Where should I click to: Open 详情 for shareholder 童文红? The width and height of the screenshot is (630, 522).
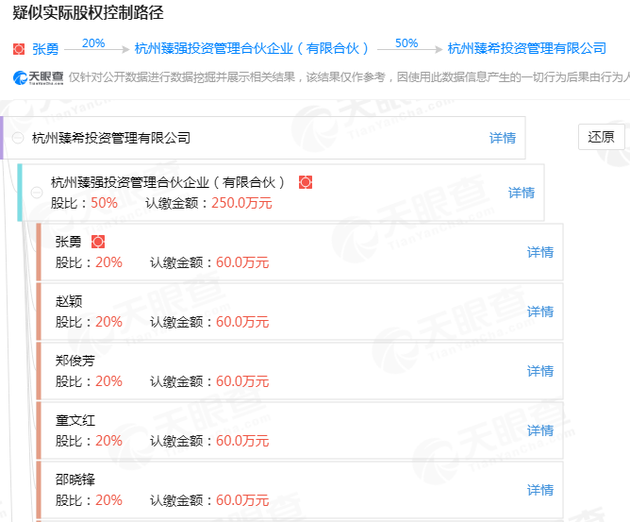(540, 430)
